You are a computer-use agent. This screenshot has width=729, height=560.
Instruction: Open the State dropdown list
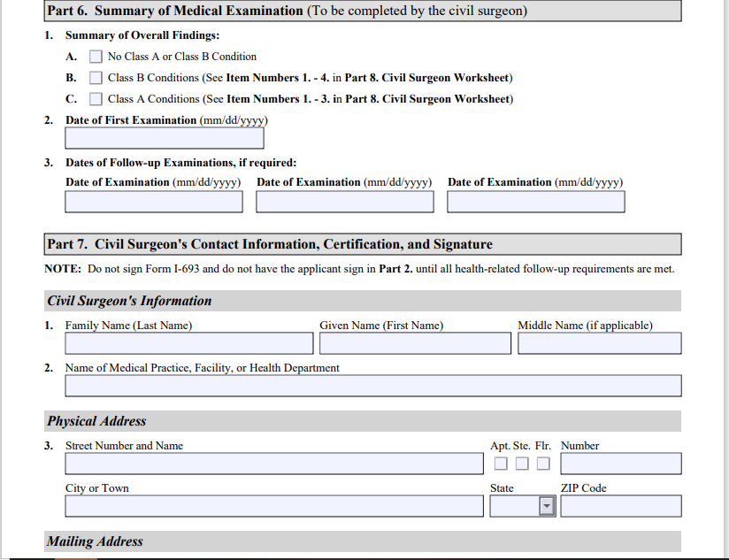pyautogui.click(x=546, y=506)
